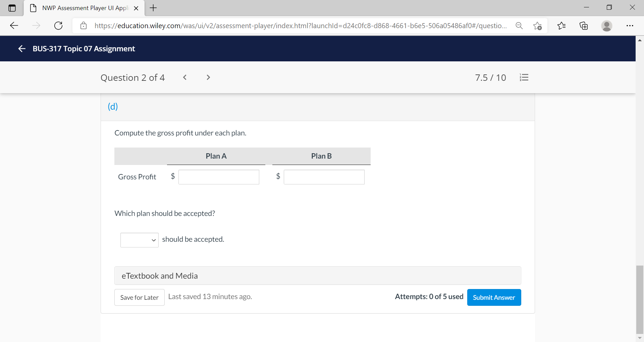Click Last saved 13 minutes ago text
This screenshot has height=342, width=644.
(210, 296)
